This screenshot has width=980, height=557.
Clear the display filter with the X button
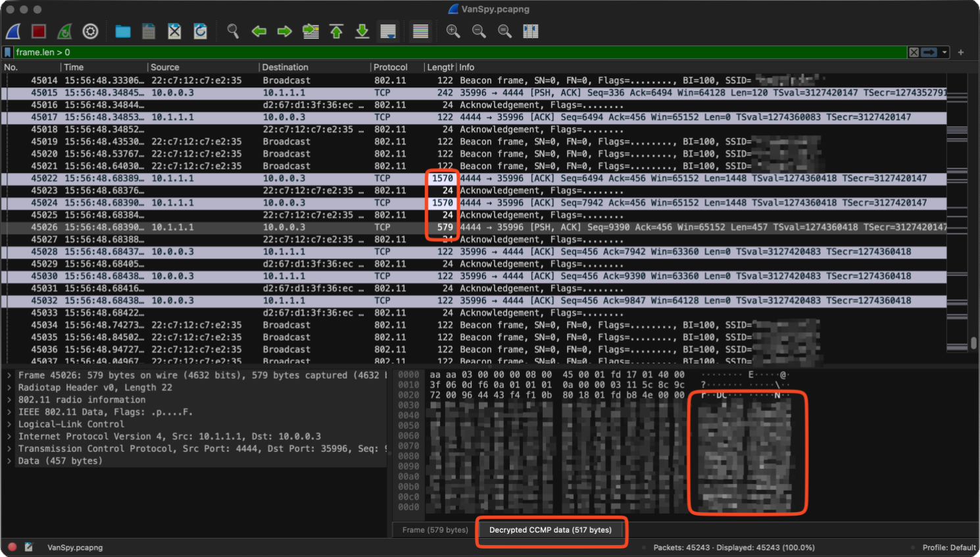pos(914,52)
